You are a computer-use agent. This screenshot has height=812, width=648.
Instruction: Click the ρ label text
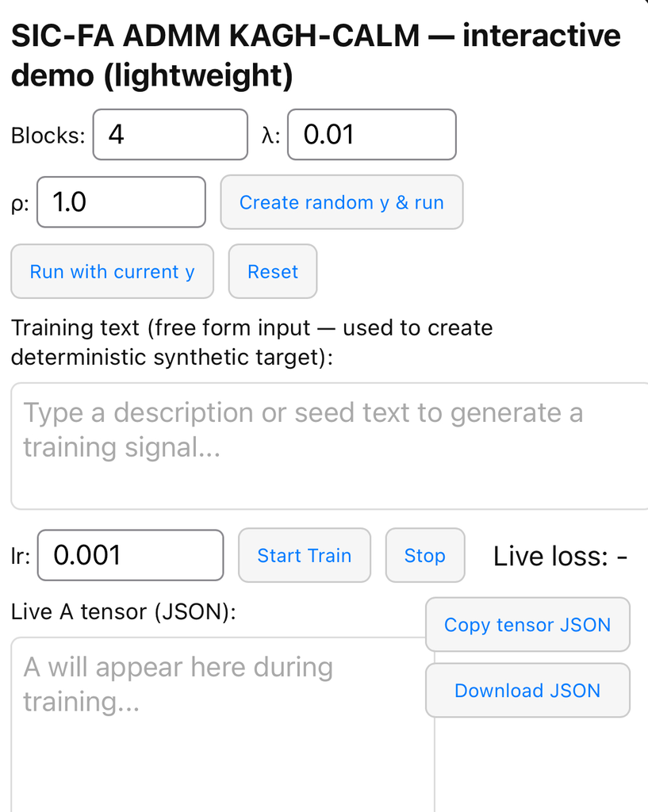click(21, 203)
